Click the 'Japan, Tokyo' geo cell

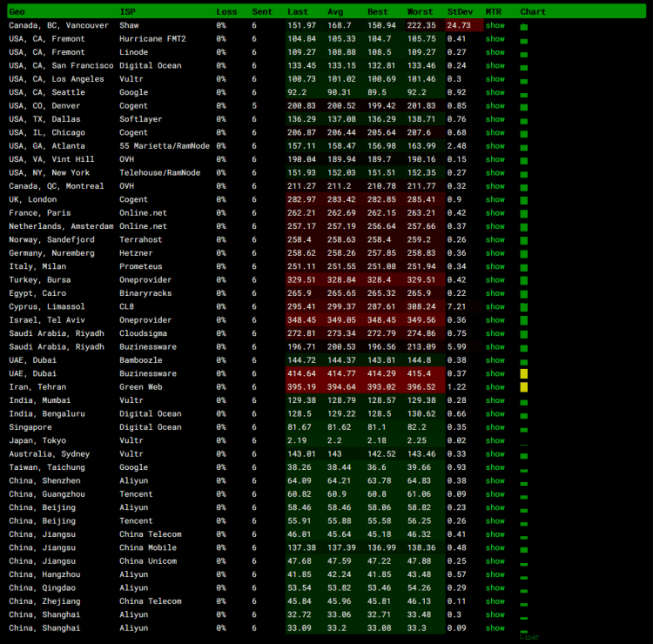click(37, 440)
